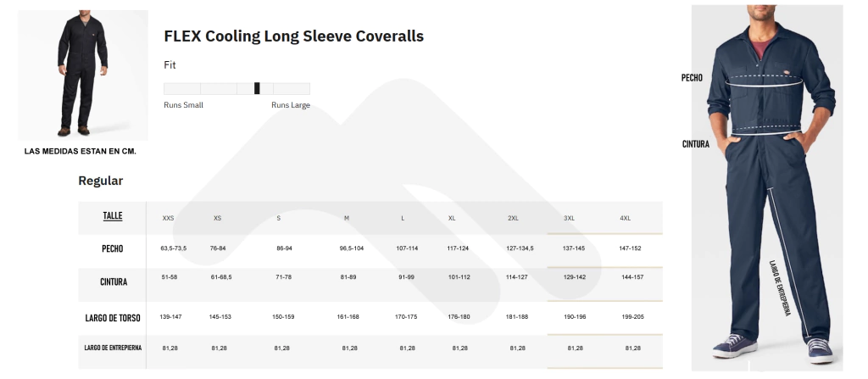
Task: Click the "LAS MEDIDAS ESTAN EN CM." note
Action: (81, 151)
